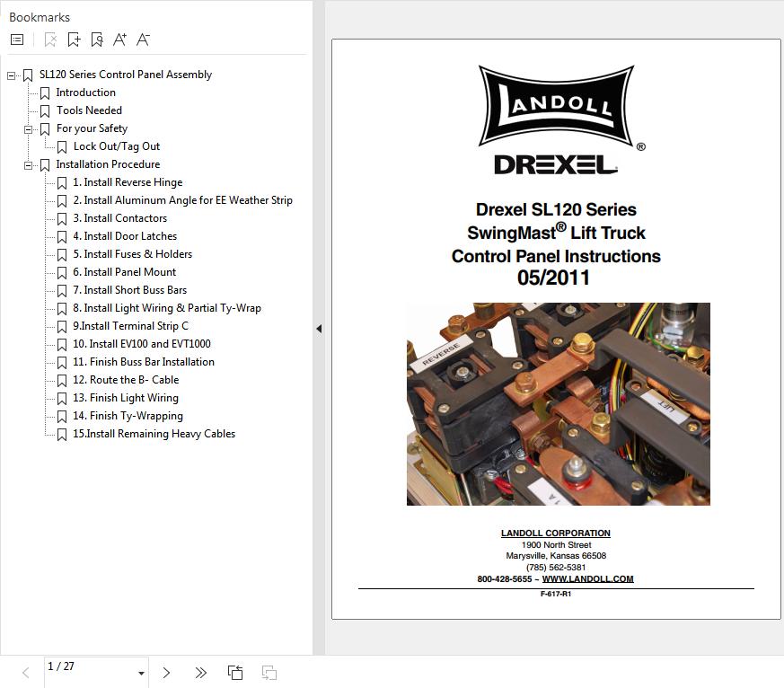Open 10. Install EV100 and EVT1000
This screenshot has height=688, width=784.
(142, 345)
